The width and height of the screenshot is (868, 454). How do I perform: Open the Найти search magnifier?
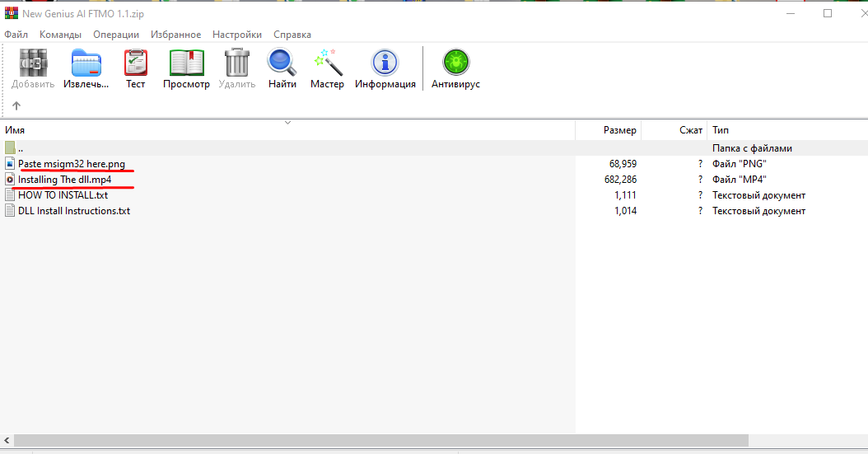point(282,62)
